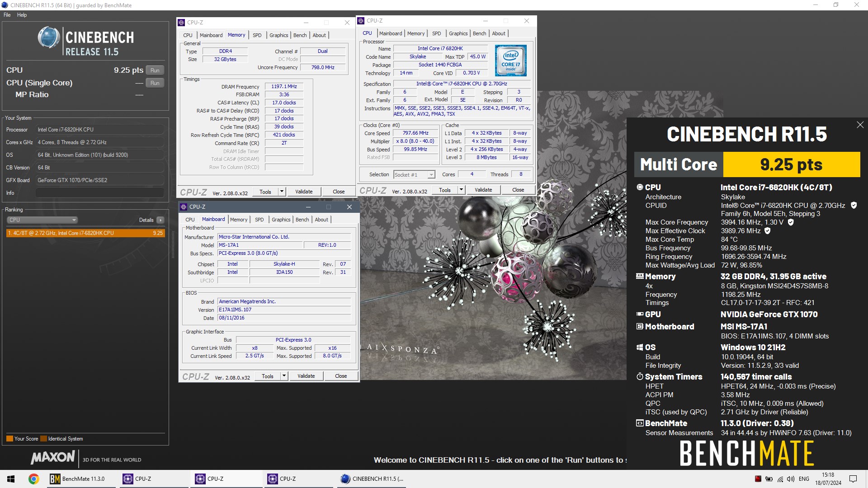Click the Intel Core i7 logo in CPU-Z
This screenshot has height=488, width=868.
[x=510, y=60]
